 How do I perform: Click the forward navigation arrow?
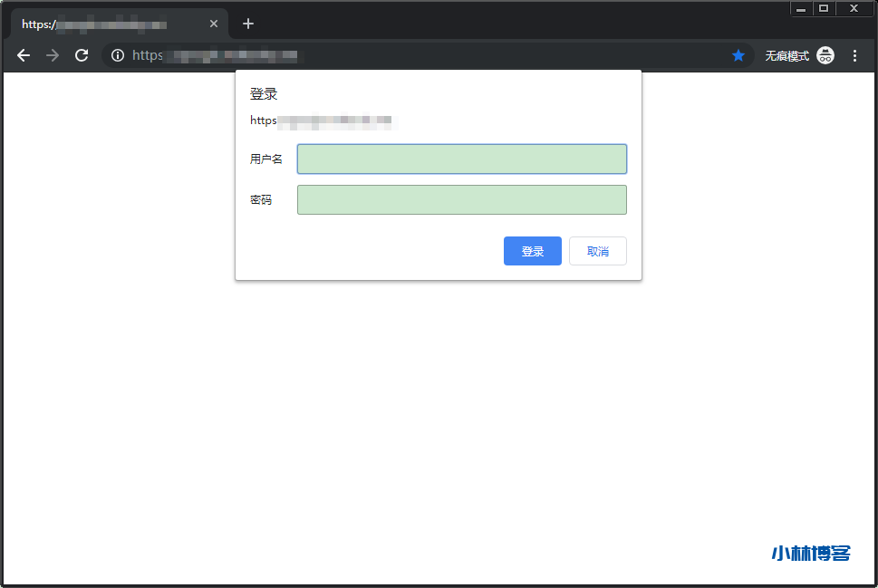[x=53, y=56]
